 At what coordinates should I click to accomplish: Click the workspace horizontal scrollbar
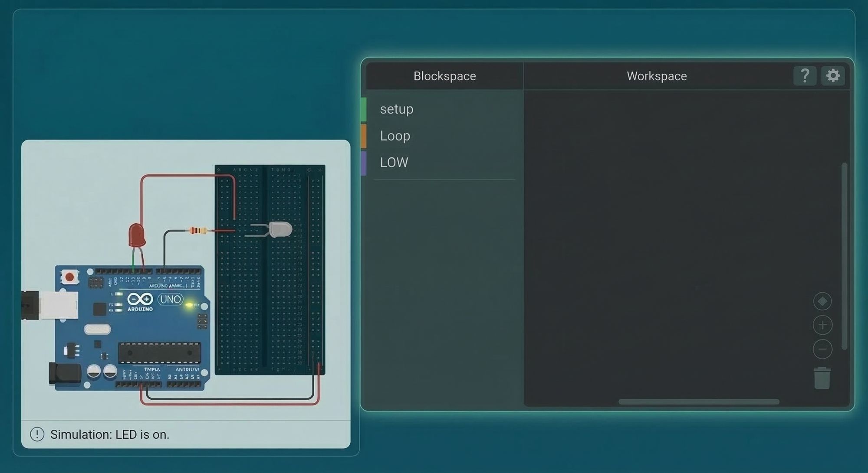698,402
